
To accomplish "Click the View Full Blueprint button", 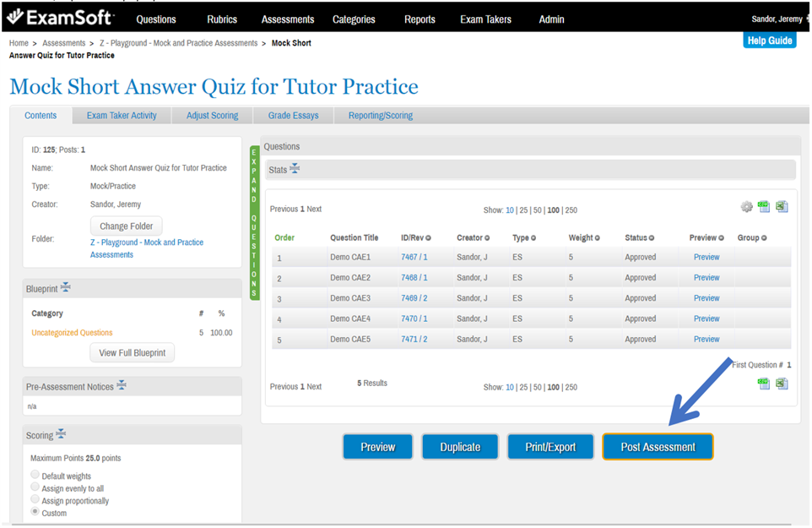I will click(132, 353).
